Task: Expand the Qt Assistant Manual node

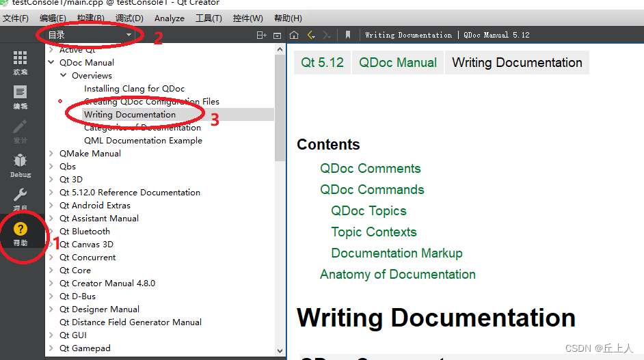Action: click(51, 218)
